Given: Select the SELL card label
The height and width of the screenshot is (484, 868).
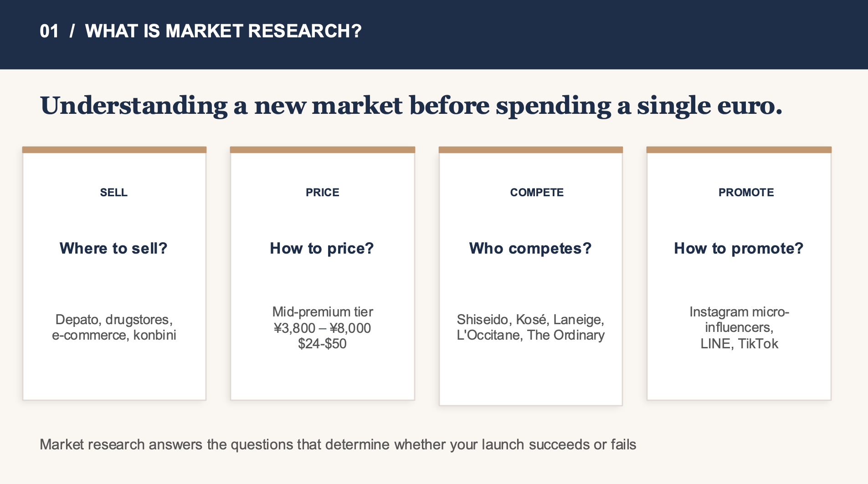Looking at the screenshot, I should pos(114,192).
